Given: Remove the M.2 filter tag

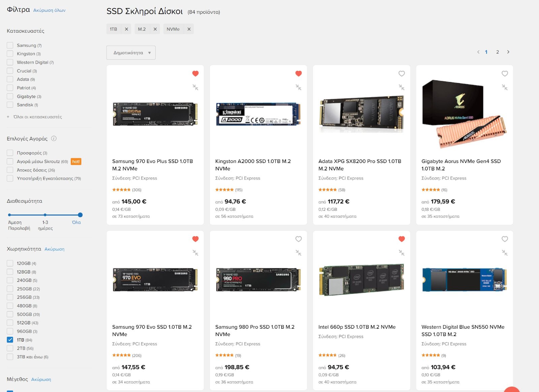Looking at the screenshot, I should (x=155, y=29).
